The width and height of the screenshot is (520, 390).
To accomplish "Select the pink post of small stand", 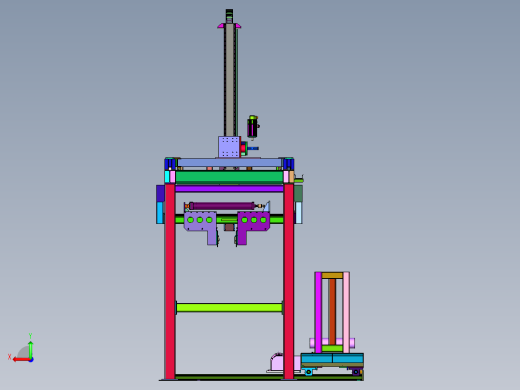I will tap(346, 312).
